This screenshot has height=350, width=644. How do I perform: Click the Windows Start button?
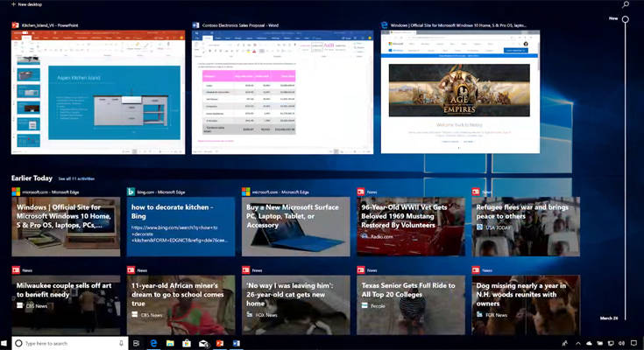point(5,343)
